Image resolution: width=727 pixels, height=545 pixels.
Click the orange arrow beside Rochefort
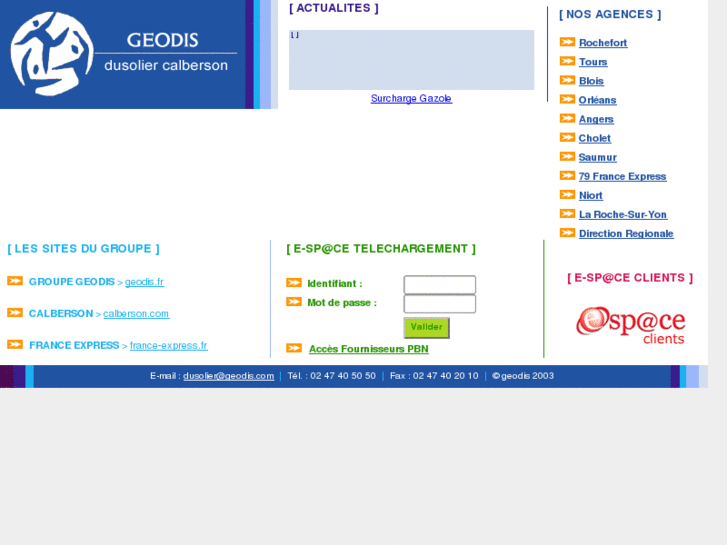pyautogui.click(x=567, y=42)
